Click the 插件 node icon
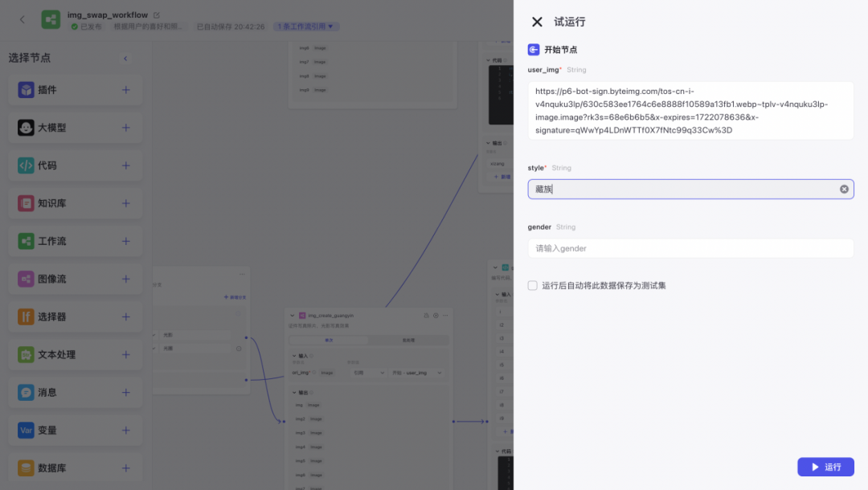The width and height of the screenshot is (868, 490). (x=26, y=90)
